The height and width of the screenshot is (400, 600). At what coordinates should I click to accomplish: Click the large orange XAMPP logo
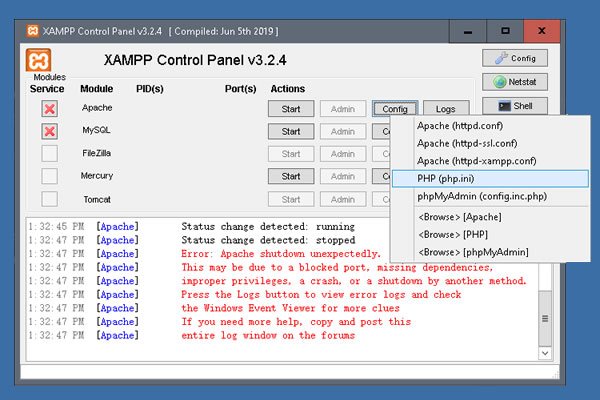(38, 60)
